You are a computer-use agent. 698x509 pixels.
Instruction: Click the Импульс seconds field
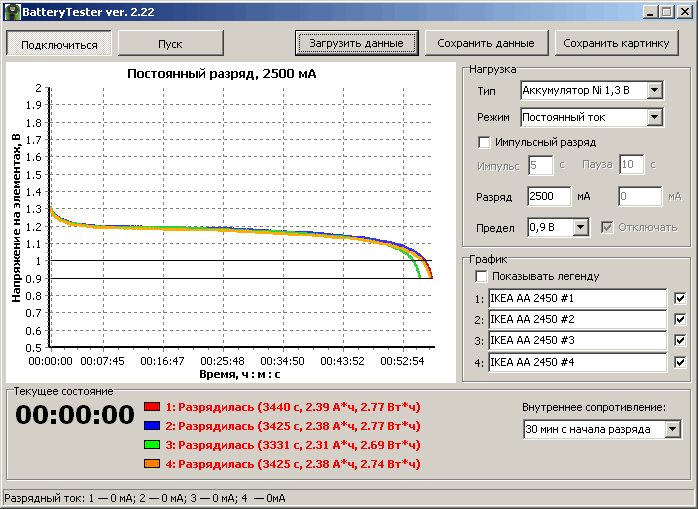[540, 165]
